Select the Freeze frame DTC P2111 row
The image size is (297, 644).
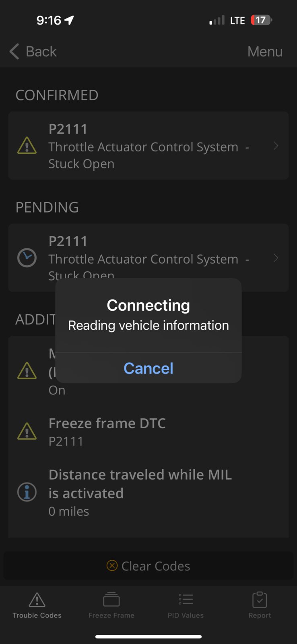pyautogui.click(x=148, y=431)
